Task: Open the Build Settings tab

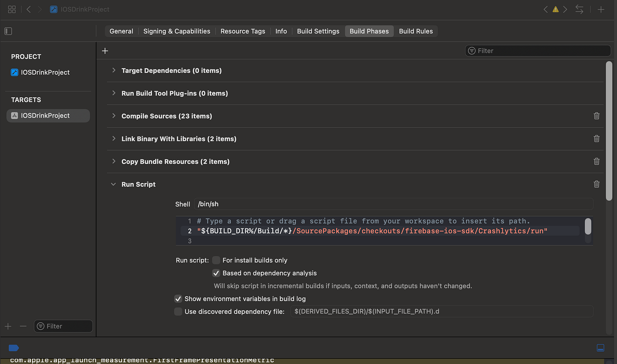Action: pos(318,31)
